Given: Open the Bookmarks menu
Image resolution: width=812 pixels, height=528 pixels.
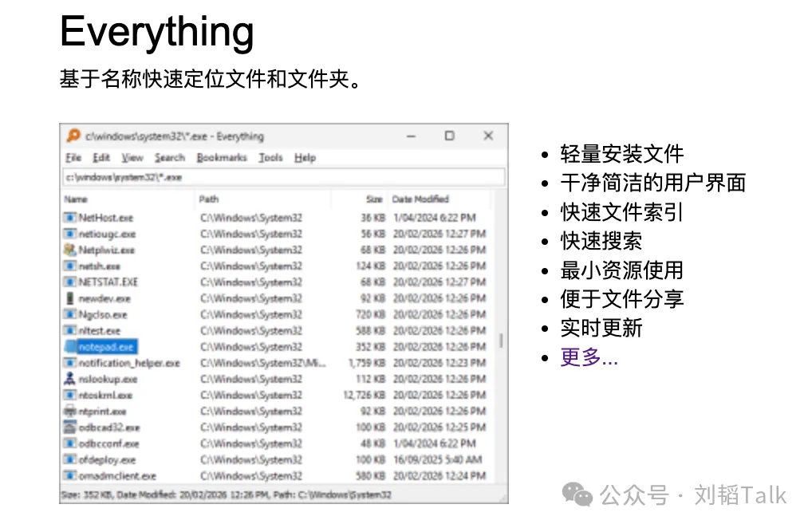Looking at the screenshot, I should pyautogui.click(x=222, y=157).
